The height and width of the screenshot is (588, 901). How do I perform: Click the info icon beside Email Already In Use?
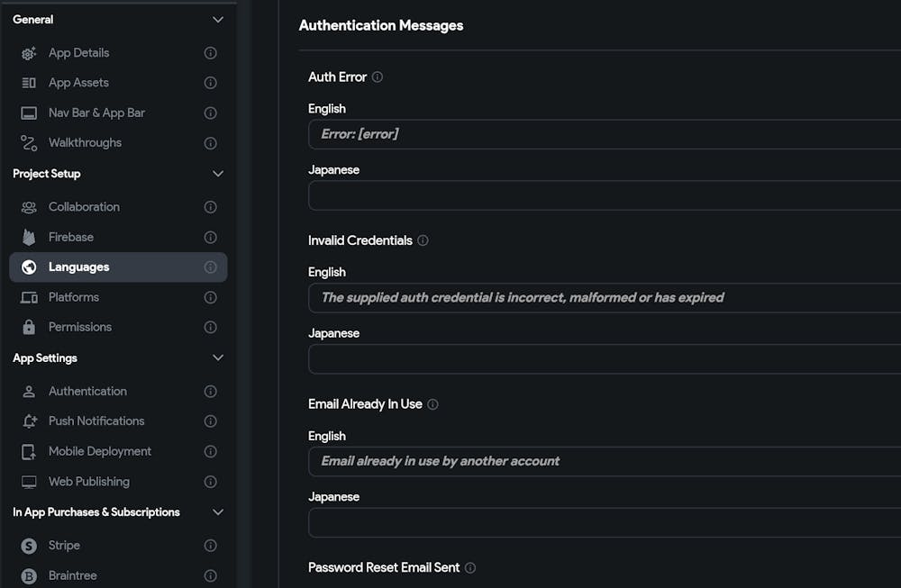[433, 404]
